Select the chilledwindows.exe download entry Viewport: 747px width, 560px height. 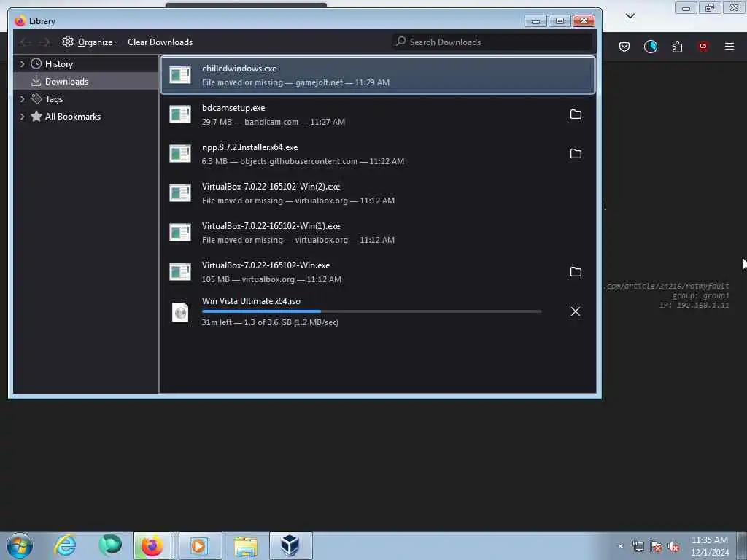point(378,75)
